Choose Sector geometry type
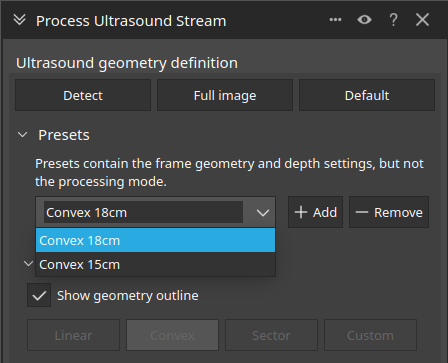Screen dimensions: 448x363 pyautogui.click(x=271, y=335)
